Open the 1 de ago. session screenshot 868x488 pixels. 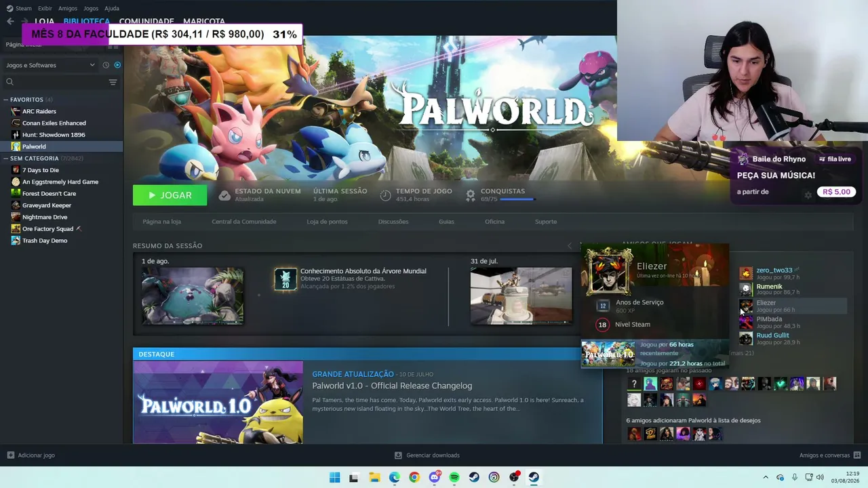tap(193, 296)
